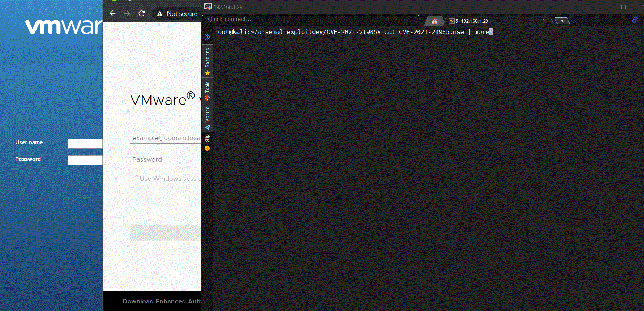Open the Macros side panel

tap(207, 118)
